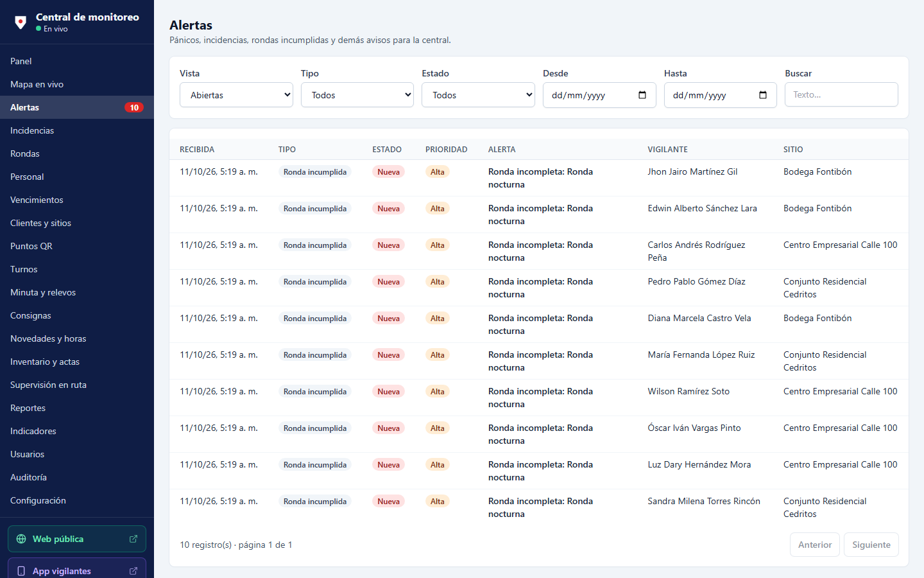The height and width of the screenshot is (578, 924).
Task: Click the Siguiente pagination button
Action: [x=871, y=545]
